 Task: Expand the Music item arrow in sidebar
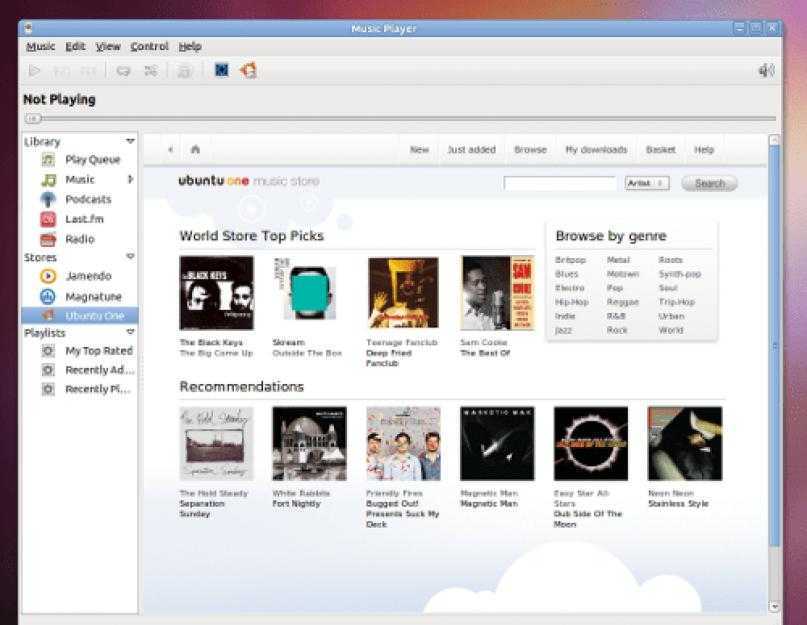pyautogui.click(x=130, y=179)
